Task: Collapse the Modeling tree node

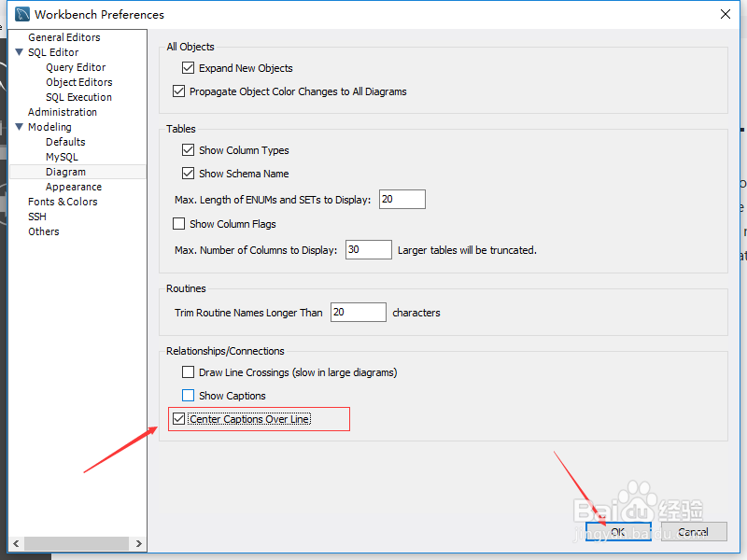Action: point(19,127)
